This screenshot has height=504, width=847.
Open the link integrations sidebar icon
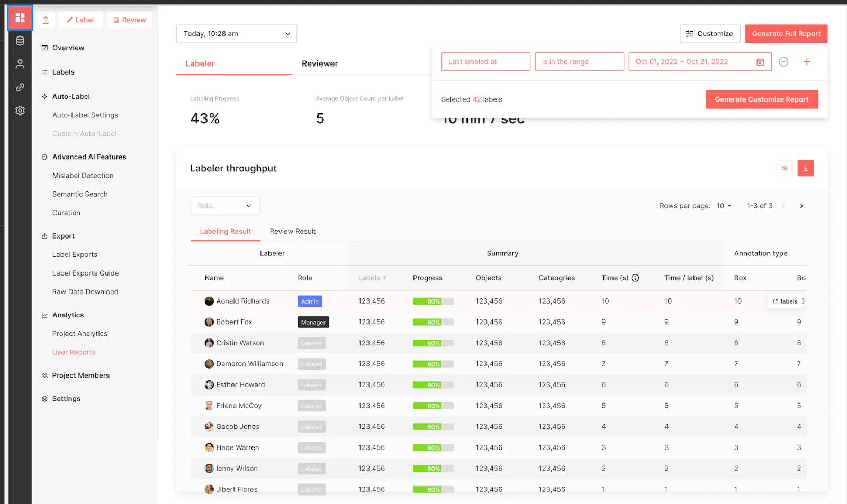[x=20, y=87]
